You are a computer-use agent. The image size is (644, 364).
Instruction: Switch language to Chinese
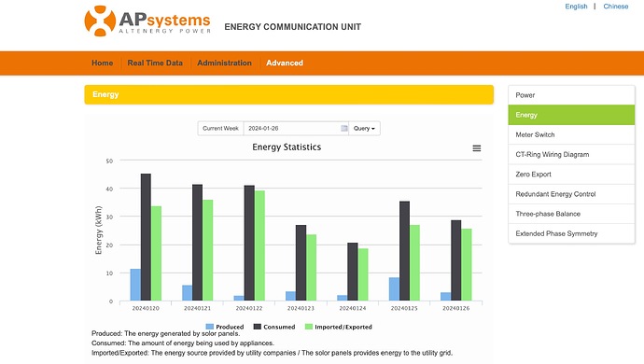pyautogui.click(x=616, y=7)
